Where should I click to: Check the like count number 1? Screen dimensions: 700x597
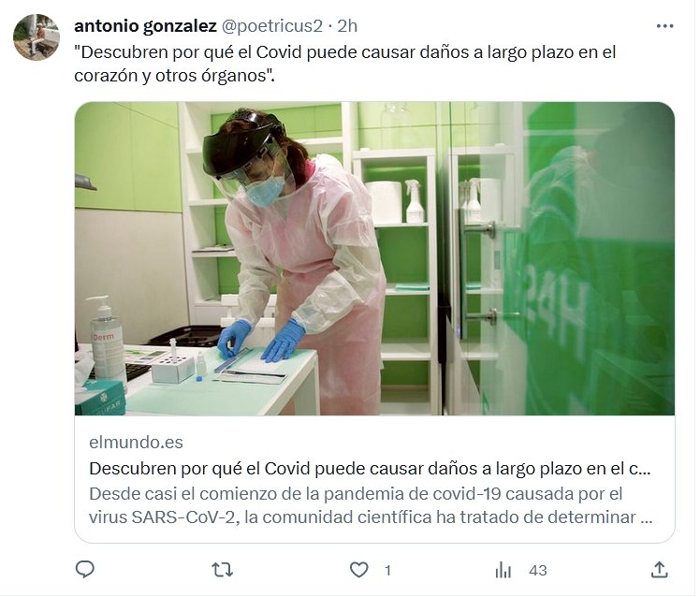pos(388,571)
